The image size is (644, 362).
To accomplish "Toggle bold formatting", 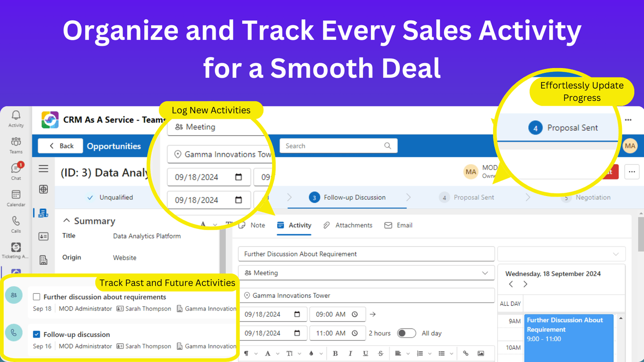I will click(335, 354).
